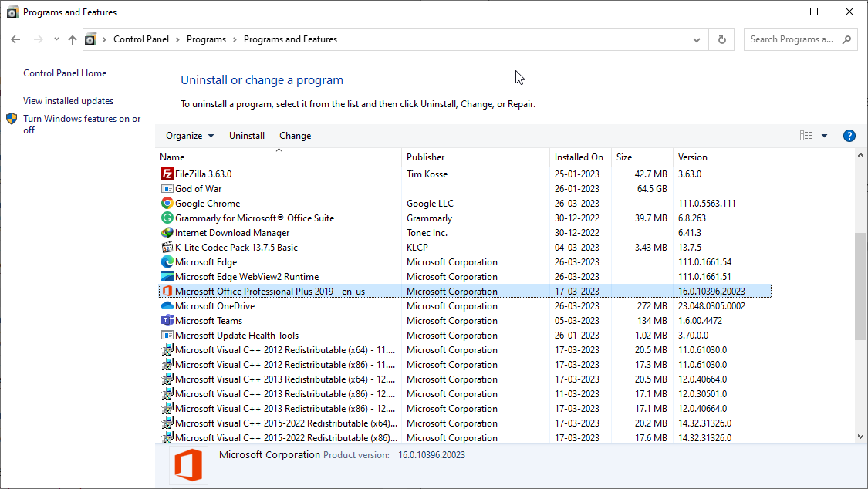Click the Microsoft Edge program icon
Screen dimensions: 868x489
(167, 261)
